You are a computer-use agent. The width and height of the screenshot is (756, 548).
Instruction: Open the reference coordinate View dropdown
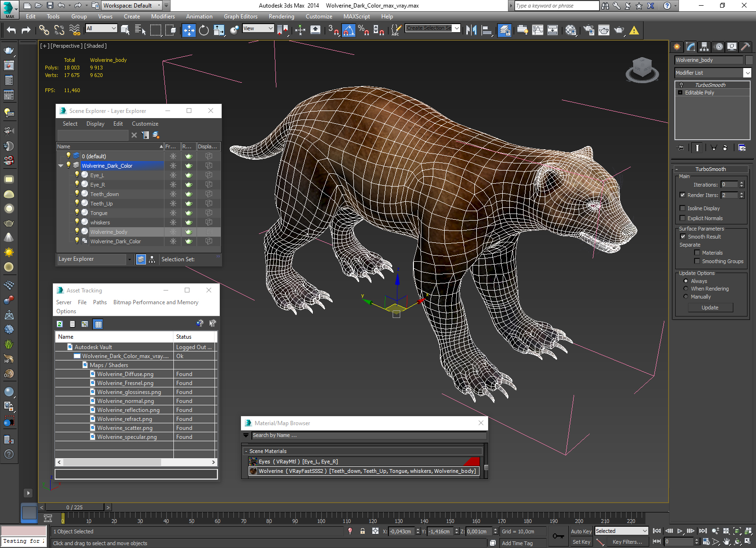pos(258,28)
